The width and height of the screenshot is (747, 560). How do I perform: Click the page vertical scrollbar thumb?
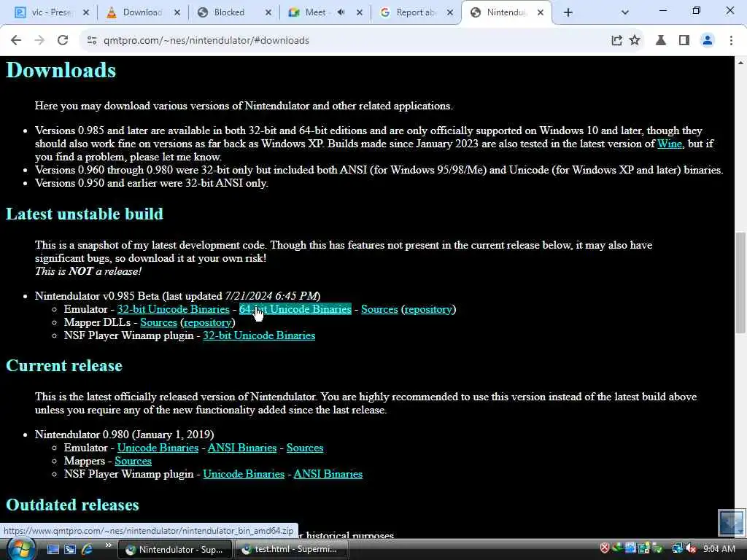click(741, 283)
